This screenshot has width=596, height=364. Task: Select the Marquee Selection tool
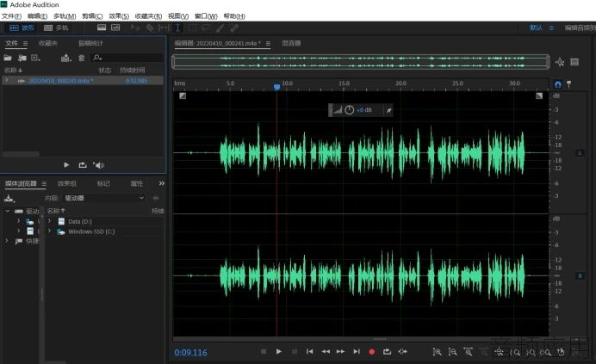point(192,28)
